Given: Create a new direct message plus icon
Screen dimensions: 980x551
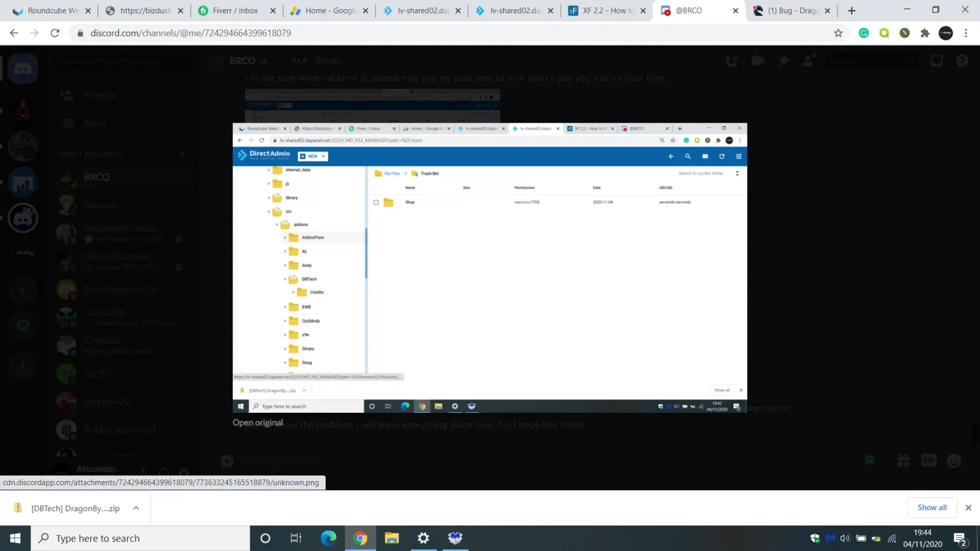Looking at the screenshot, I should [x=182, y=154].
